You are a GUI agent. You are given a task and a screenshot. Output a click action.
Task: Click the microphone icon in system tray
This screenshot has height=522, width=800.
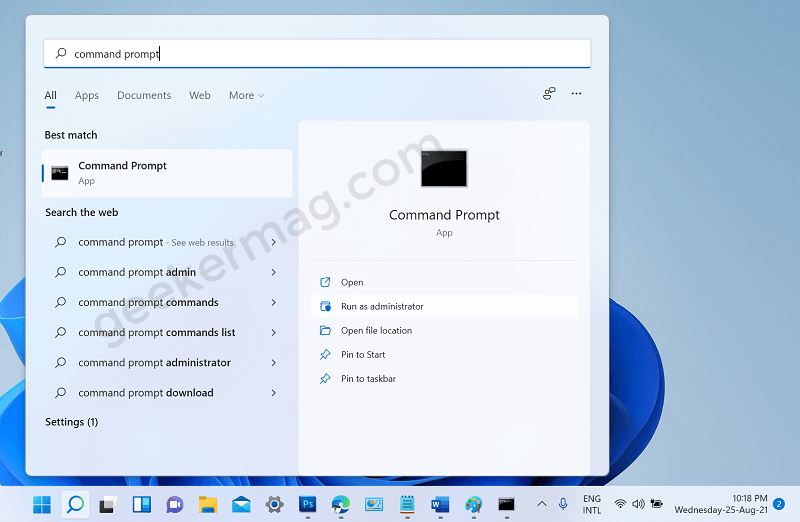click(x=563, y=504)
